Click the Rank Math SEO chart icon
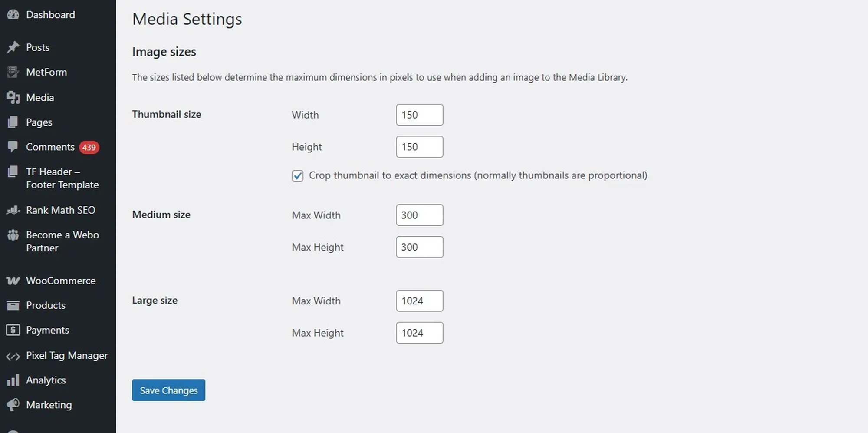Image resolution: width=868 pixels, height=433 pixels. pos(13,210)
